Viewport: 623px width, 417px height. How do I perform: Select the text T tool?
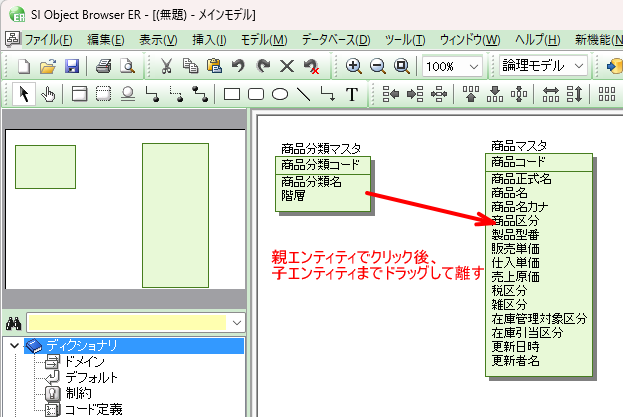tap(352, 95)
